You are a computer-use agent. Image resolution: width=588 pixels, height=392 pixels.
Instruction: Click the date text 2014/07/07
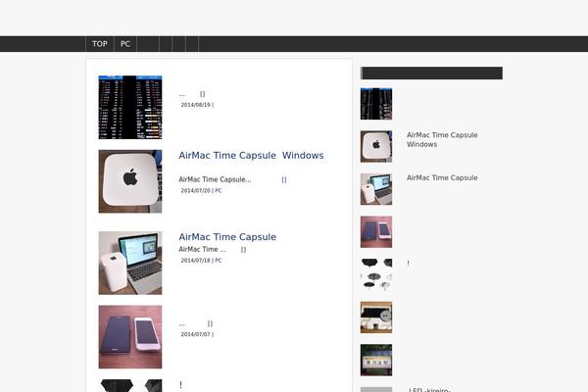pos(195,334)
